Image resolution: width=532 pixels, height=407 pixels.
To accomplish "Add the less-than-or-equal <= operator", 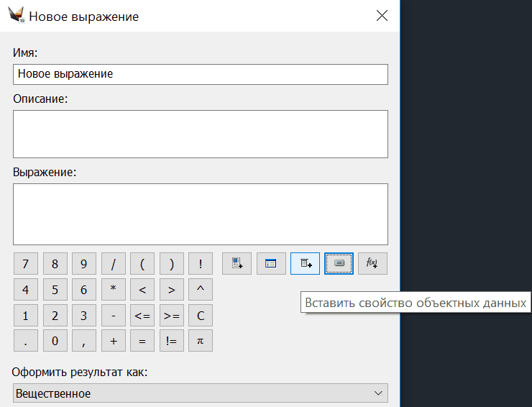I will 142,316.
